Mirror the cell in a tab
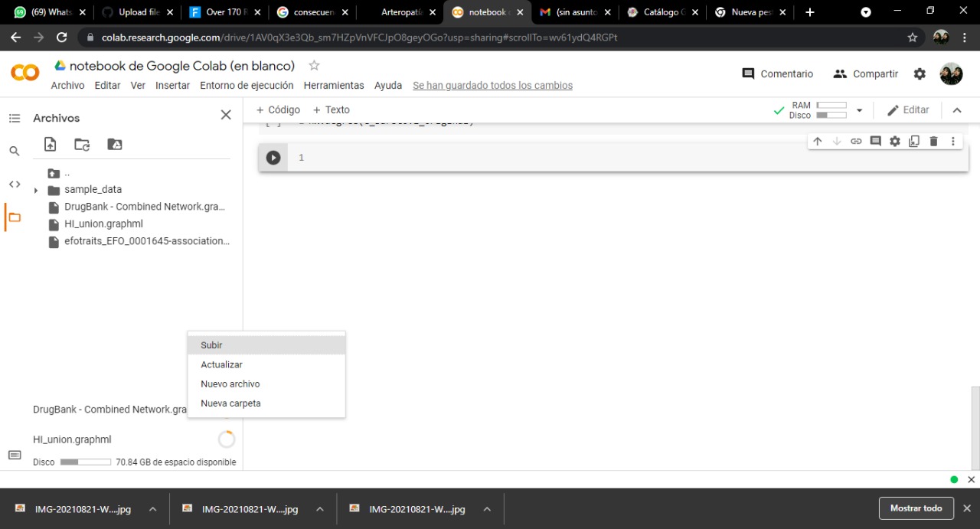The image size is (980, 529). [914, 141]
